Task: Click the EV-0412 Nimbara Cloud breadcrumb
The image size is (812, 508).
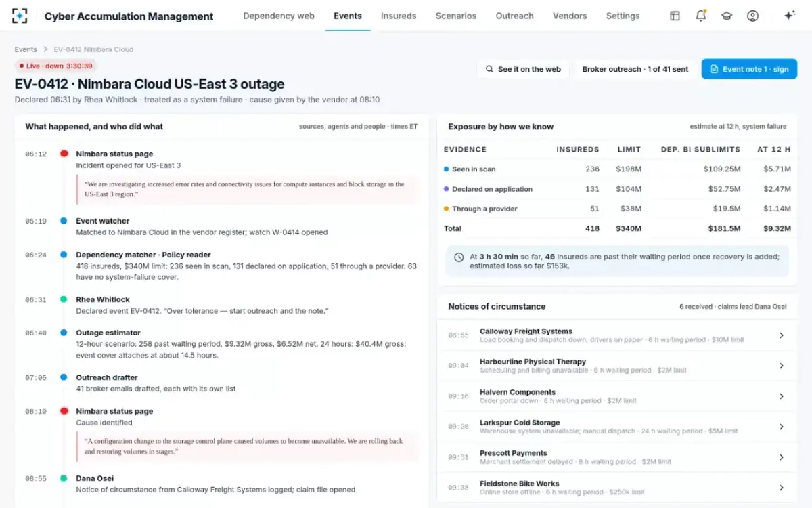Action: (93, 49)
